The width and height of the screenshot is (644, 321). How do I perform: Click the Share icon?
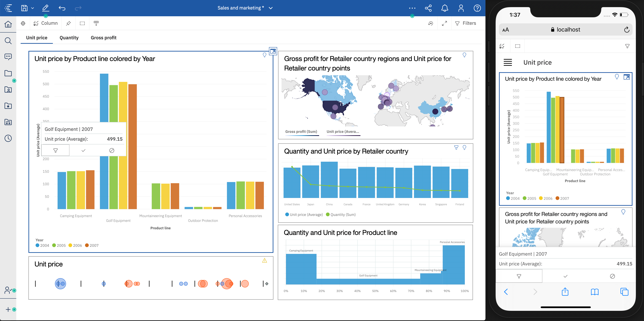coord(428,8)
